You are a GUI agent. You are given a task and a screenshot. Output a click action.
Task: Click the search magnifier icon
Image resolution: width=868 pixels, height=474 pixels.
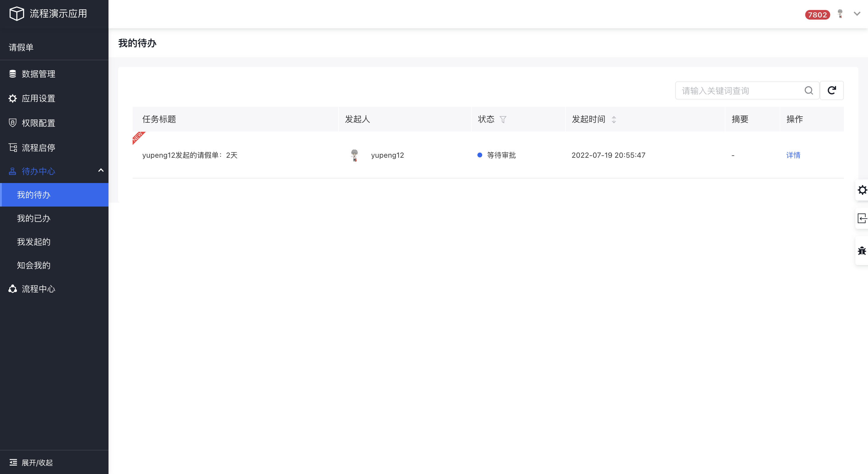coord(809,90)
